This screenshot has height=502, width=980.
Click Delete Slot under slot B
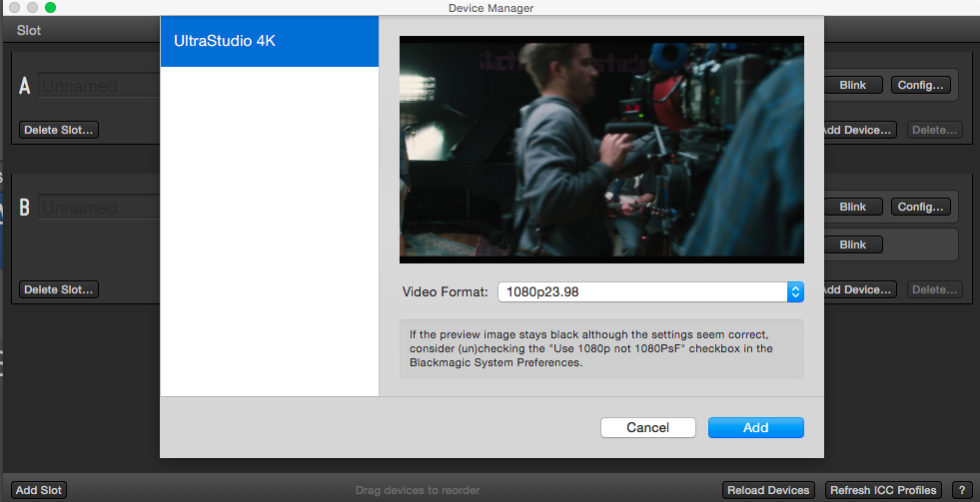59,289
